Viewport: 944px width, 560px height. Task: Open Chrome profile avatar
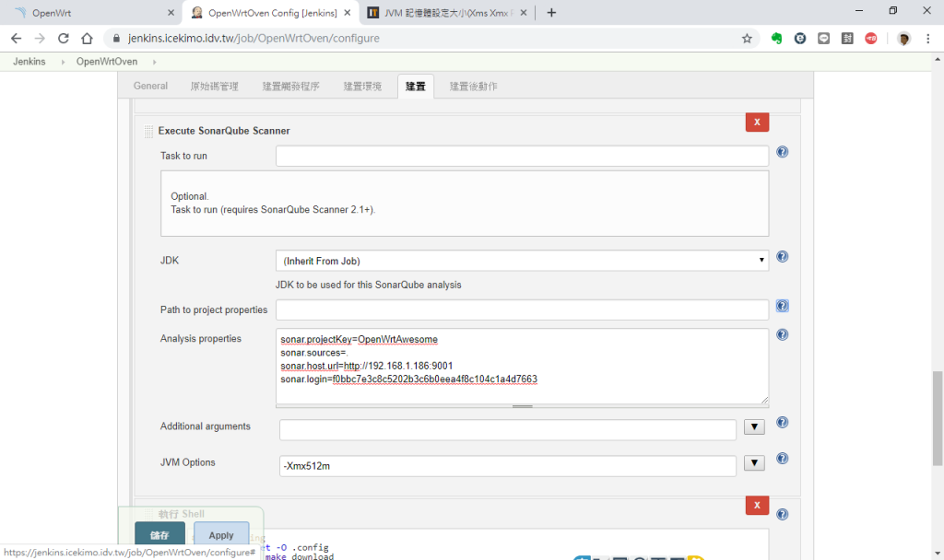pyautogui.click(x=903, y=39)
